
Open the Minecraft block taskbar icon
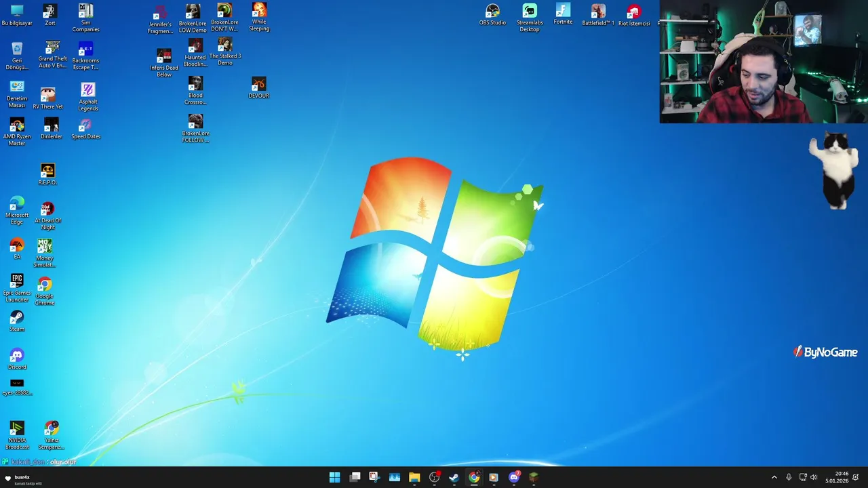[534, 477]
